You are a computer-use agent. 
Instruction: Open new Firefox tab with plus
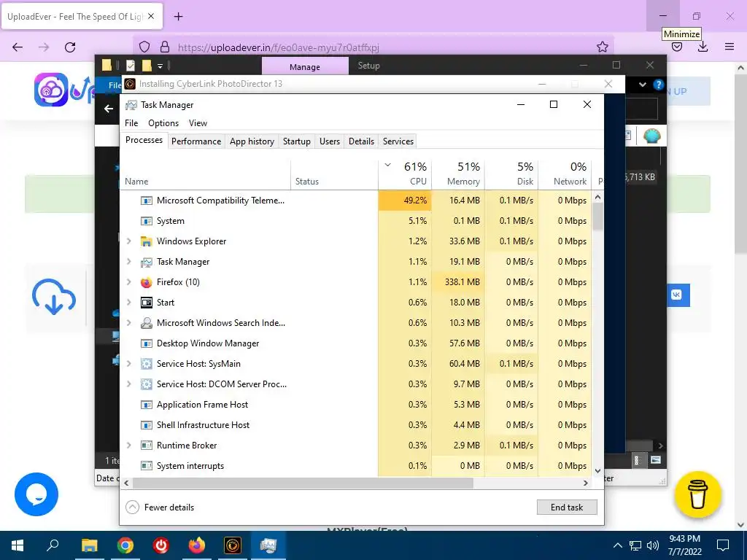click(x=178, y=17)
